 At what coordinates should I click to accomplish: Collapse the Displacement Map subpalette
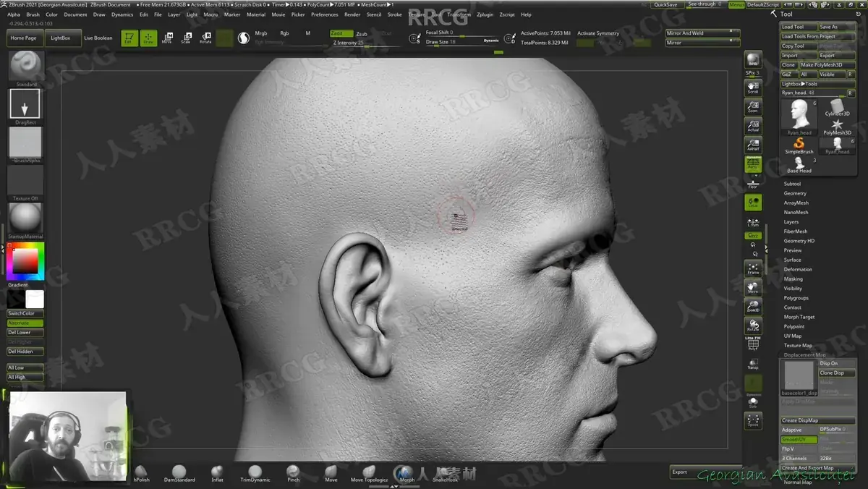(x=804, y=354)
